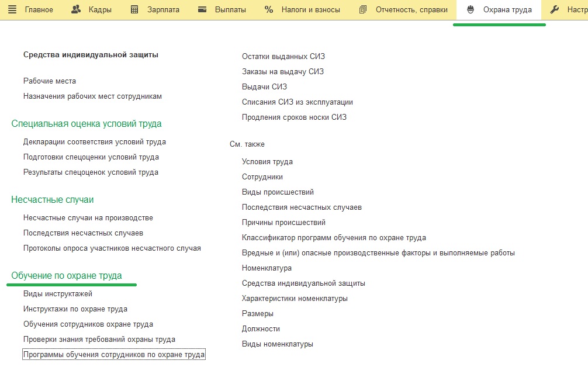Open Программы обучения сотрудников по охране труда

[114, 355]
